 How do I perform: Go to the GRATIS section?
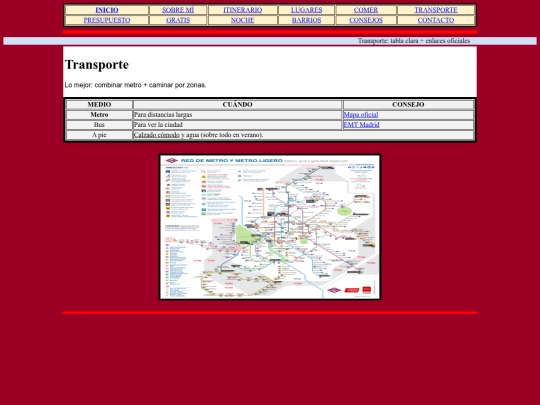[178, 20]
